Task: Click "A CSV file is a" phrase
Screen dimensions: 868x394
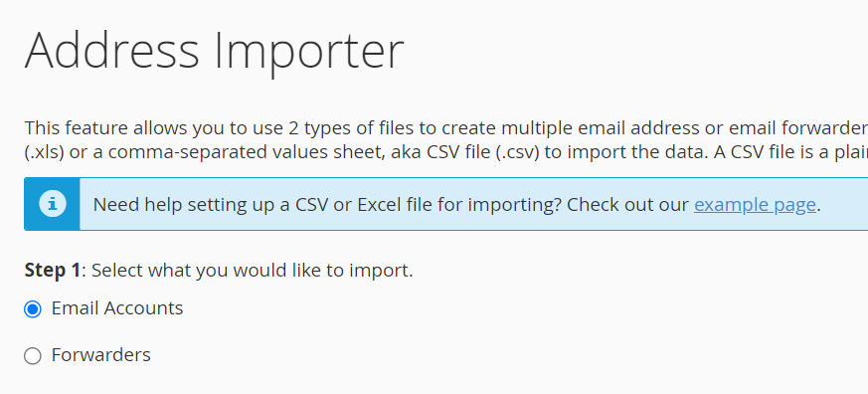Action: (770, 152)
